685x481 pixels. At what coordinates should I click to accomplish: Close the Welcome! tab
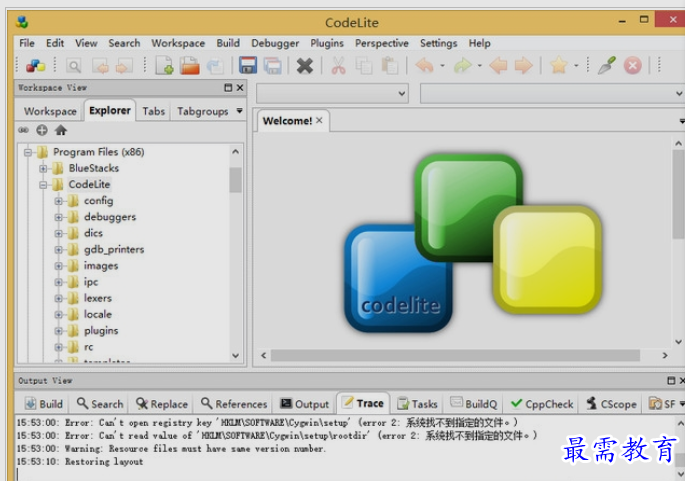coord(319,120)
